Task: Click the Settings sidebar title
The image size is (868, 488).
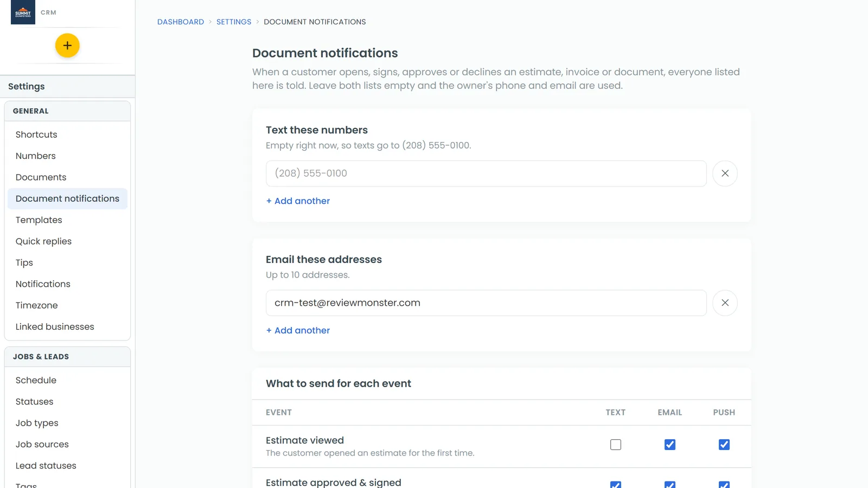Action: click(27, 87)
